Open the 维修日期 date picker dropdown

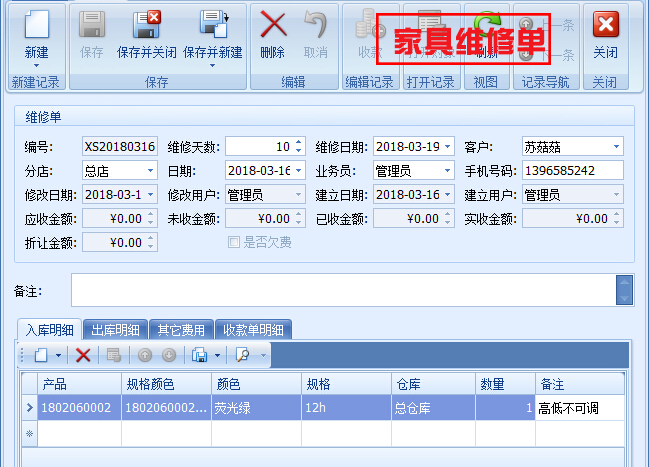coord(446,147)
